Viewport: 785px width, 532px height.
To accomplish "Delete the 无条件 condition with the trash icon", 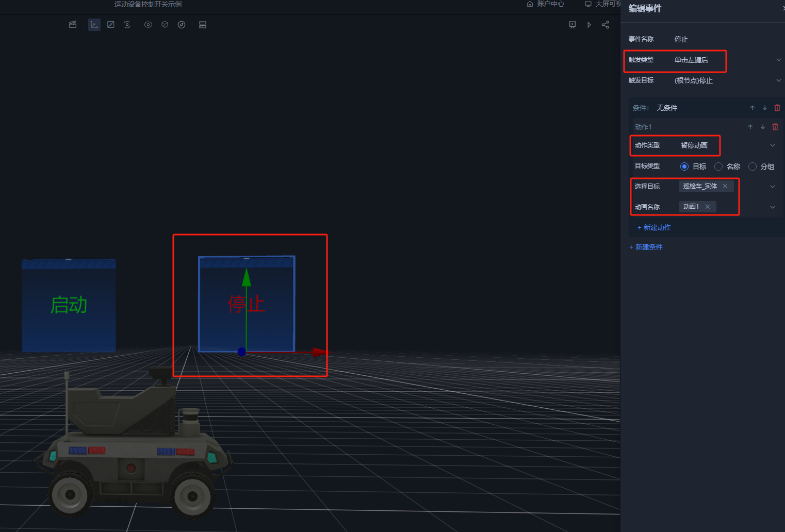I will 777,108.
